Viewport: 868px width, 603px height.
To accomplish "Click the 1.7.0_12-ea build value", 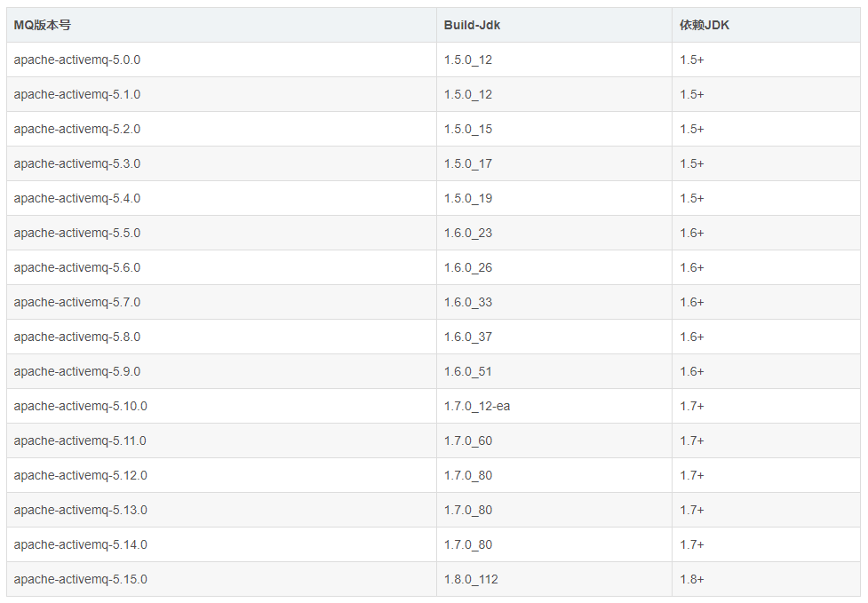I will pos(477,407).
